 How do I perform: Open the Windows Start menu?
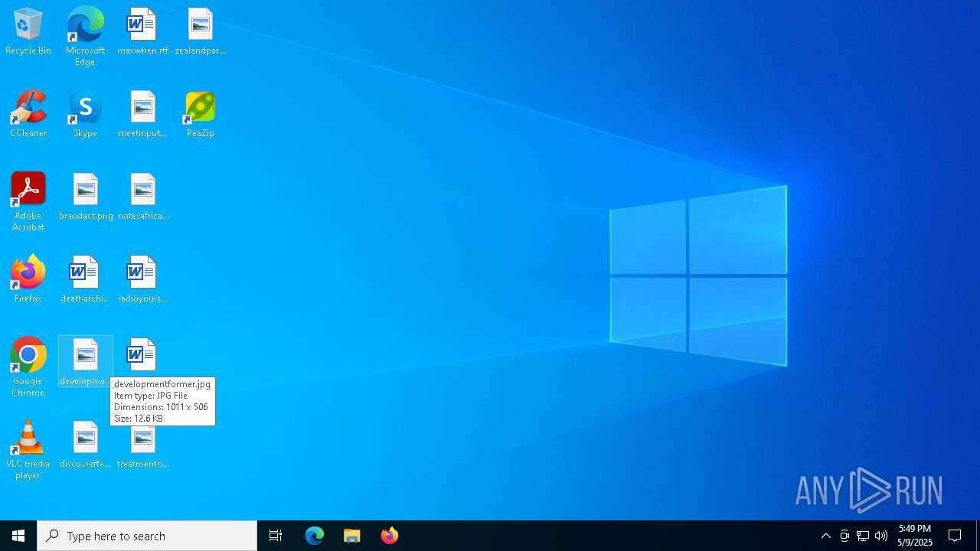(x=18, y=536)
